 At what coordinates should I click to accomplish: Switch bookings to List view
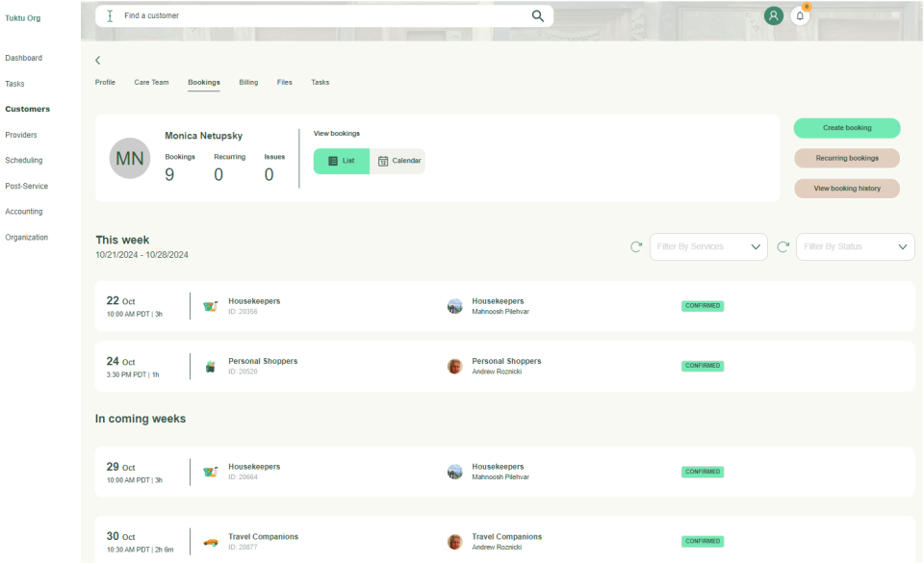click(x=342, y=161)
